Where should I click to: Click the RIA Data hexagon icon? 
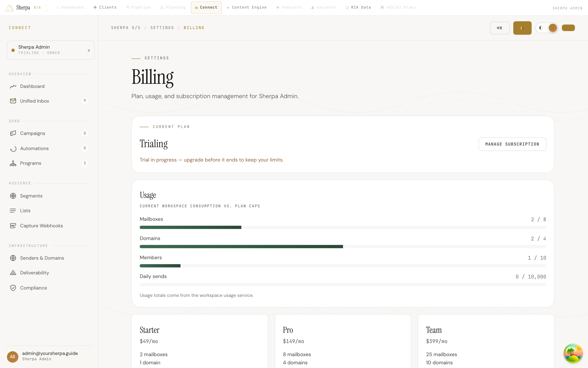[347, 8]
